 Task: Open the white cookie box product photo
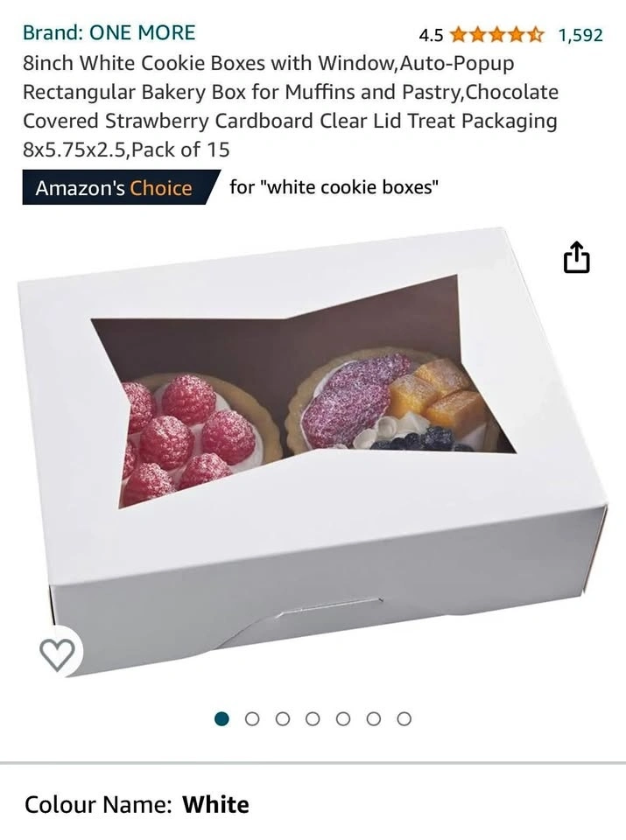(313, 451)
